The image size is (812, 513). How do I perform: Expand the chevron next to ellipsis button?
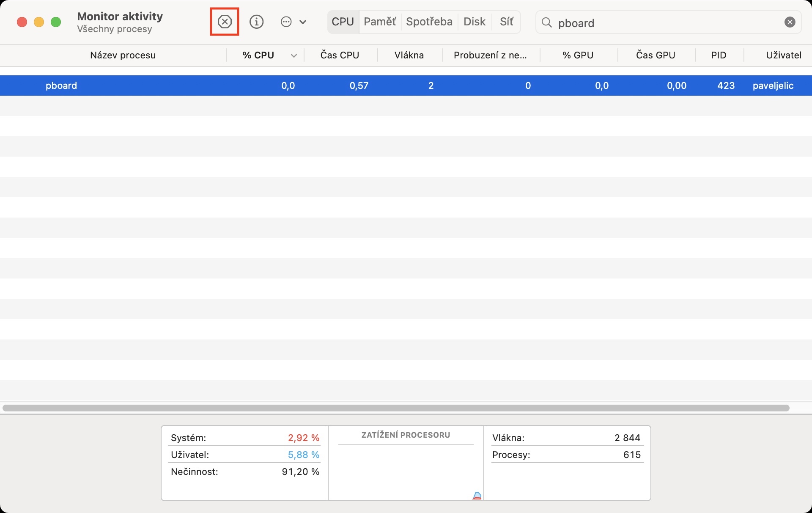pos(303,22)
